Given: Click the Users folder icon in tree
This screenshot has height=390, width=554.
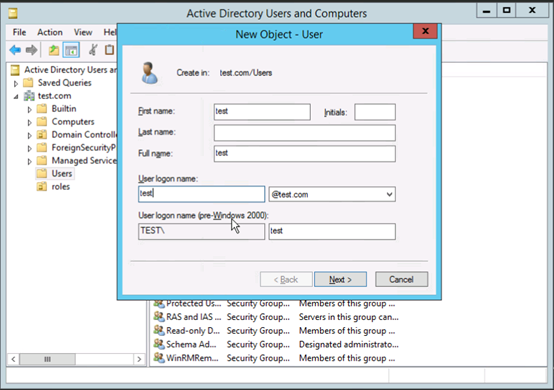Looking at the screenshot, I should (x=42, y=173).
